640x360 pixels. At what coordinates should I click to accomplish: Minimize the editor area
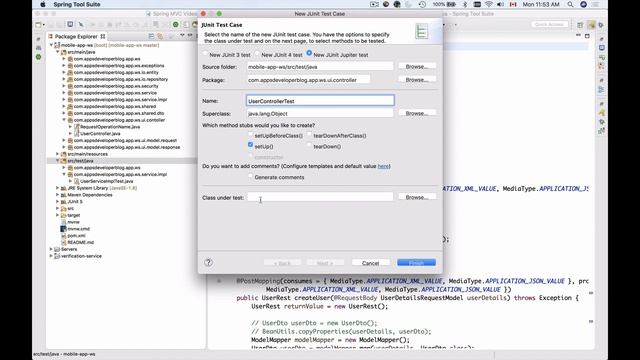point(578,36)
